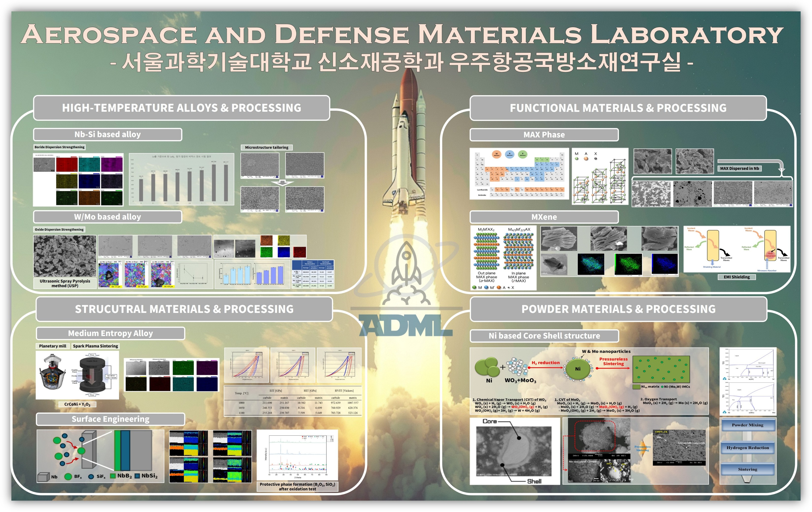Click the 1087.557 value in nanoindentation table

[353, 403]
